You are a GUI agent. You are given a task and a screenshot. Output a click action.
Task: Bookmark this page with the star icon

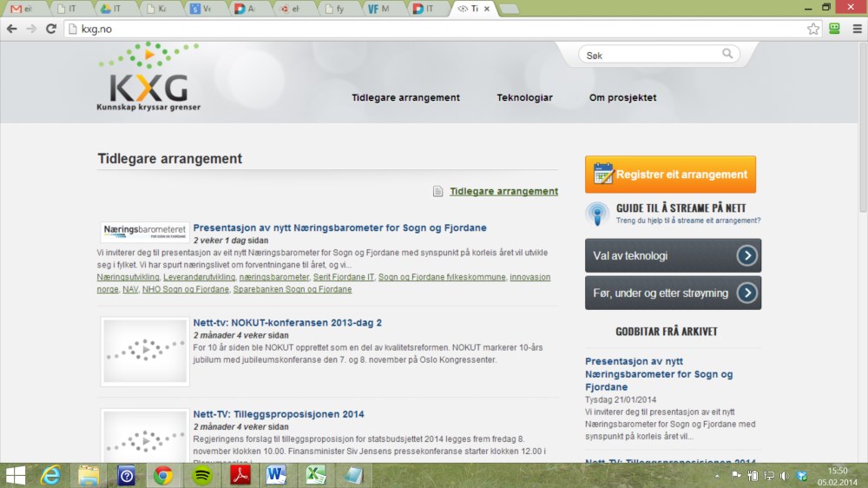812,29
